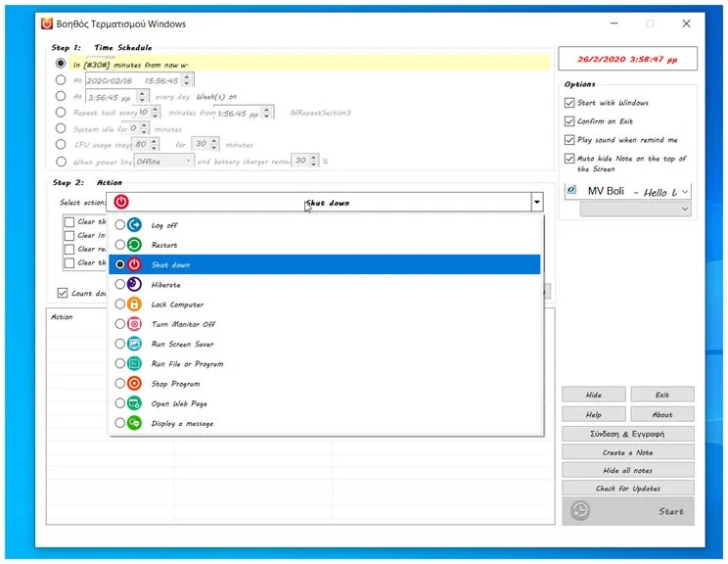Collapse the Select action dropdown arrow
The image size is (728, 564).
[x=537, y=202]
